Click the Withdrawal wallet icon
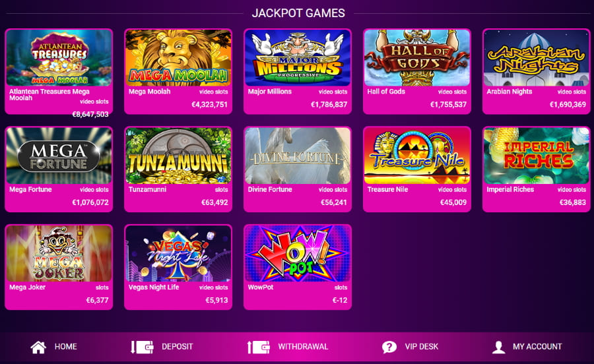Viewport: 594px width, 364px height. tap(258, 347)
